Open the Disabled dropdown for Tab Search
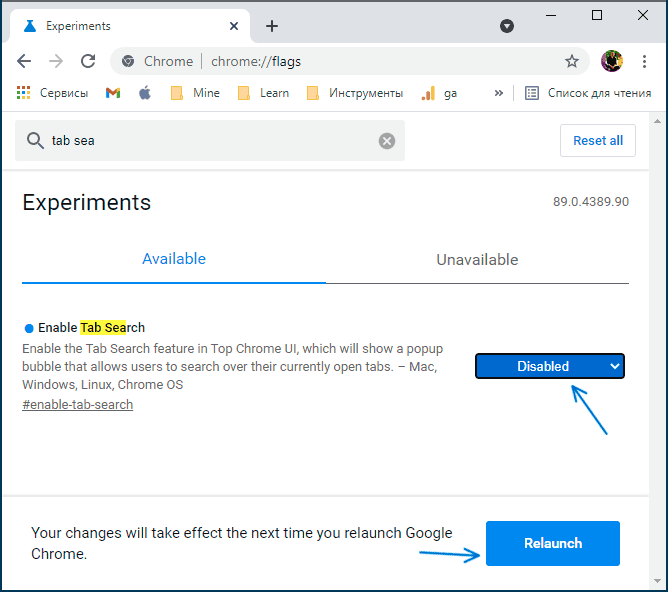The width and height of the screenshot is (668, 592). (x=550, y=366)
